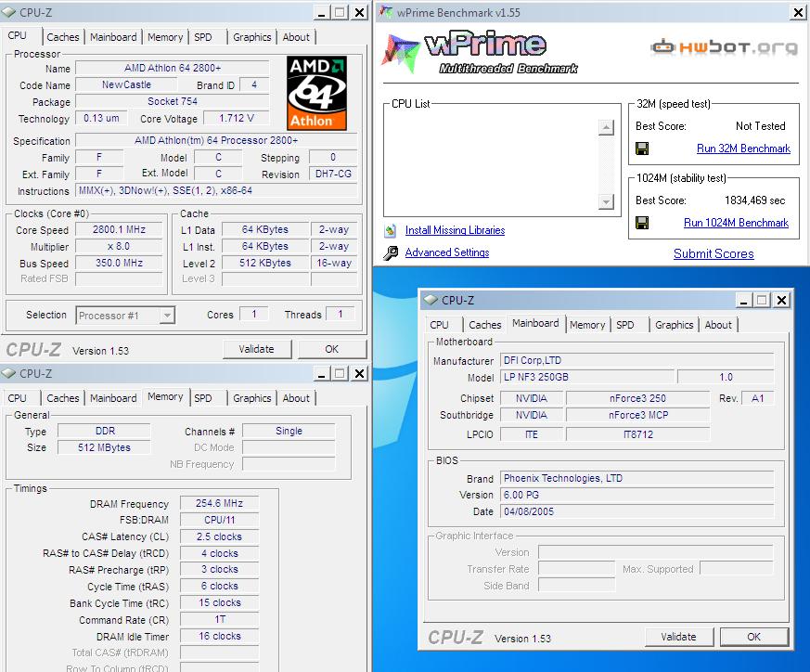This screenshot has width=810, height=672.
Task: Click Validate in Mainboard CPU-Z window
Action: (x=679, y=637)
